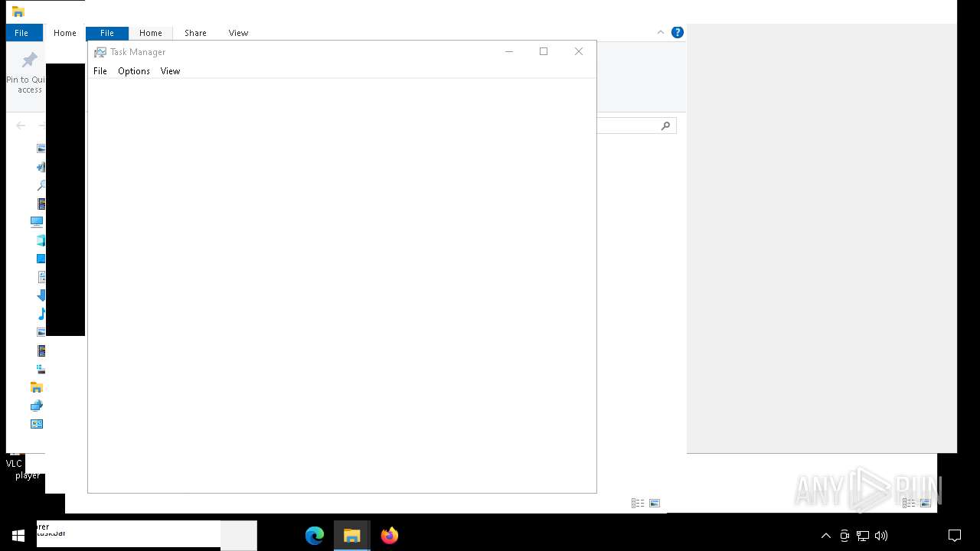The image size is (980, 551).
Task: Open network settings from the tray icon
Action: point(863,536)
